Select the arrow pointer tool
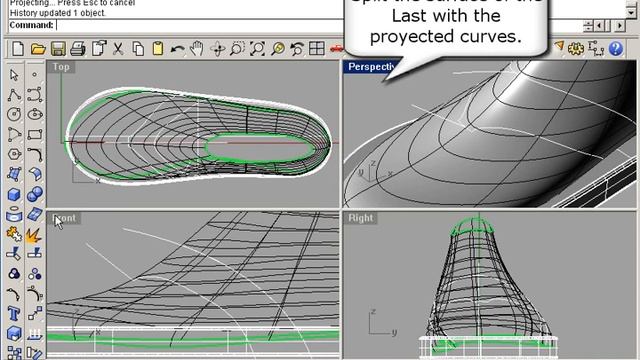Screen dimensions: 640x360 coord(14,75)
